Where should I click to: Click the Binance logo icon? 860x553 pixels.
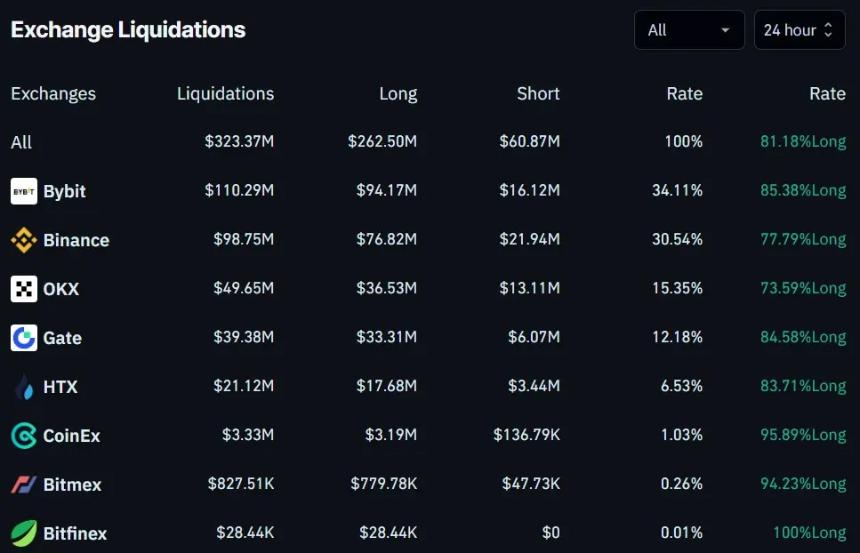(x=24, y=240)
